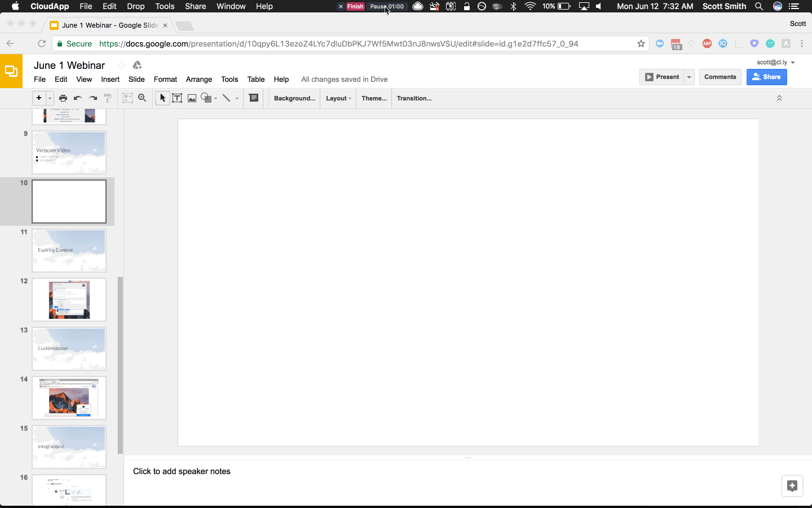
Task: Select slide 12 thumbnail
Action: 69,300
